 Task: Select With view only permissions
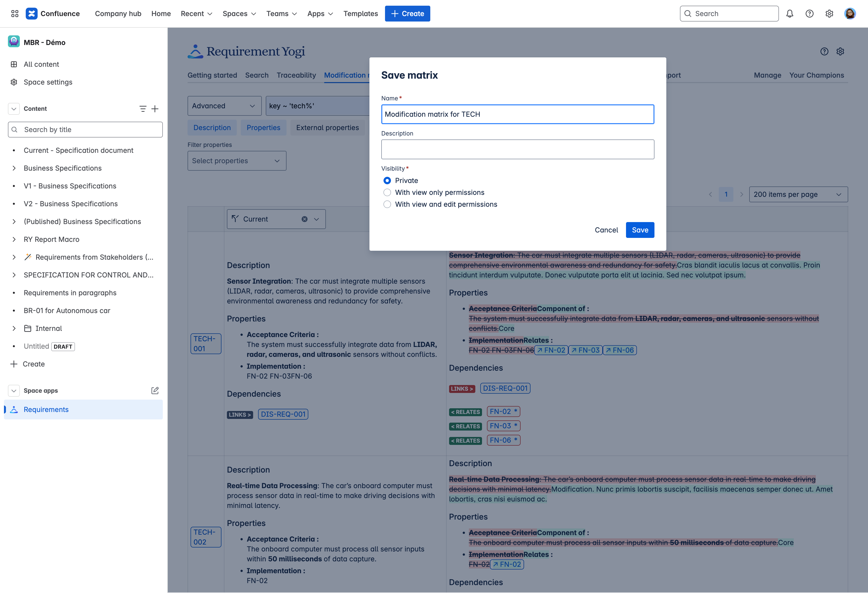pos(387,193)
